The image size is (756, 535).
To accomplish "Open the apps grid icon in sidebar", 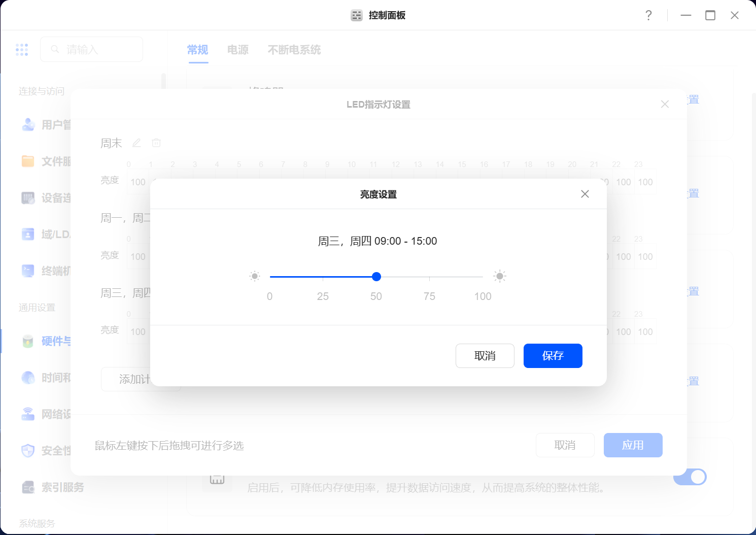I will (x=22, y=49).
